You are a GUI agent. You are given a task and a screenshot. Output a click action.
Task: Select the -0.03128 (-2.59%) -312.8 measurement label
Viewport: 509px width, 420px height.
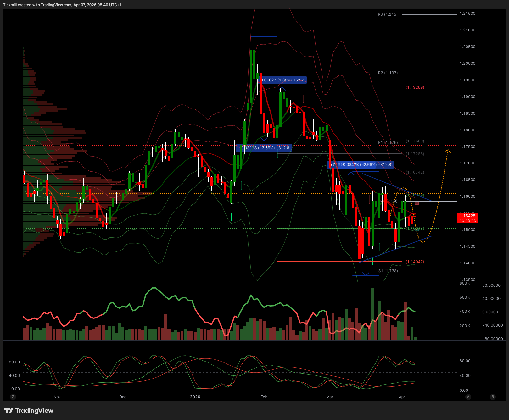tap(264, 148)
